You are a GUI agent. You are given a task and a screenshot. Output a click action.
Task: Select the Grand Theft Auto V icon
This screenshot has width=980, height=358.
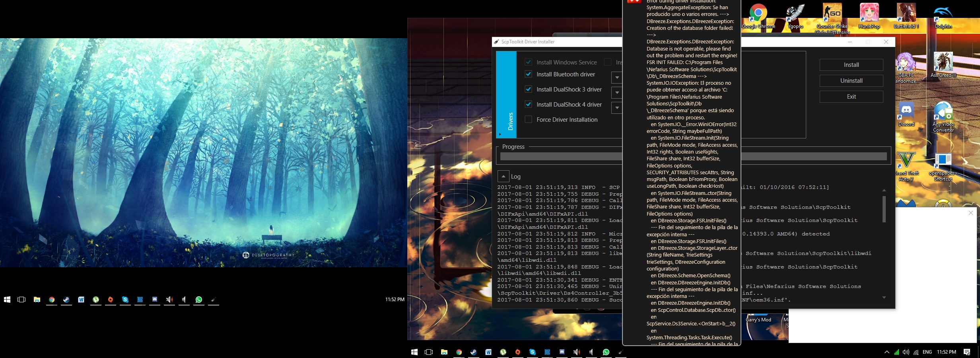(x=906, y=166)
